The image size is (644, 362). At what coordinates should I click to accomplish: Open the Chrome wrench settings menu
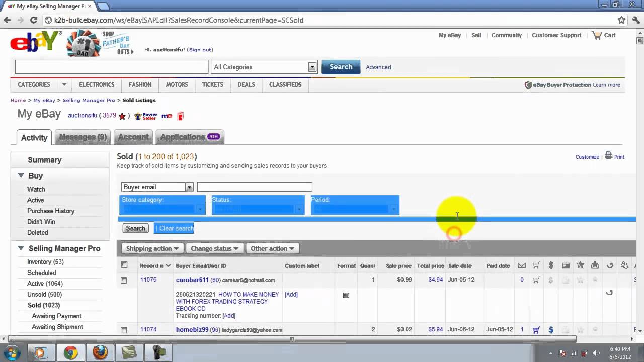635,20
